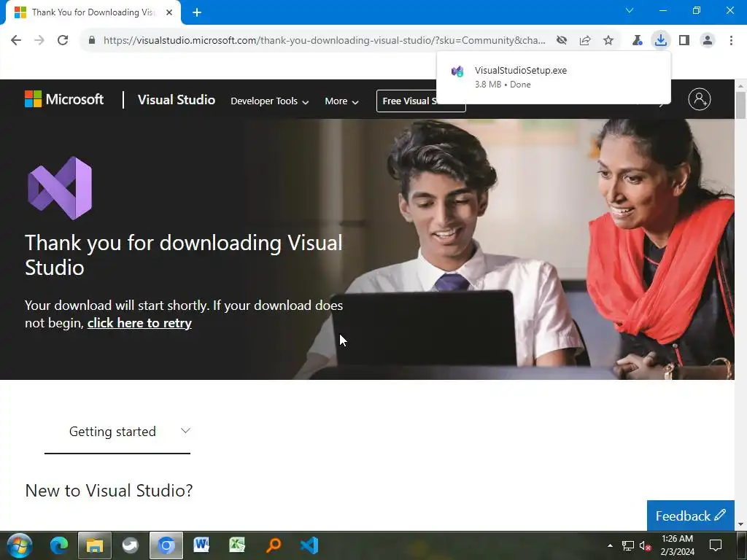The image size is (747, 560).
Task: Expand the More menu
Action: (x=341, y=101)
